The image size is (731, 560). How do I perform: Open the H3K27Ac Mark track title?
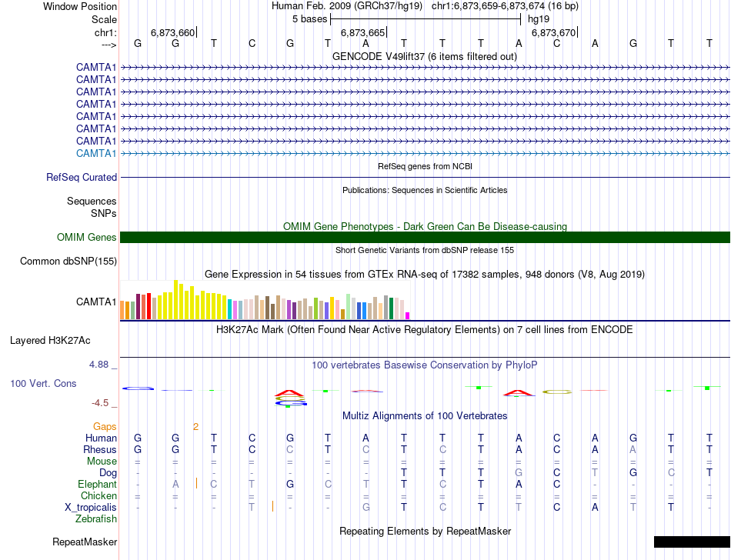pyautogui.click(x=425, y=329)
